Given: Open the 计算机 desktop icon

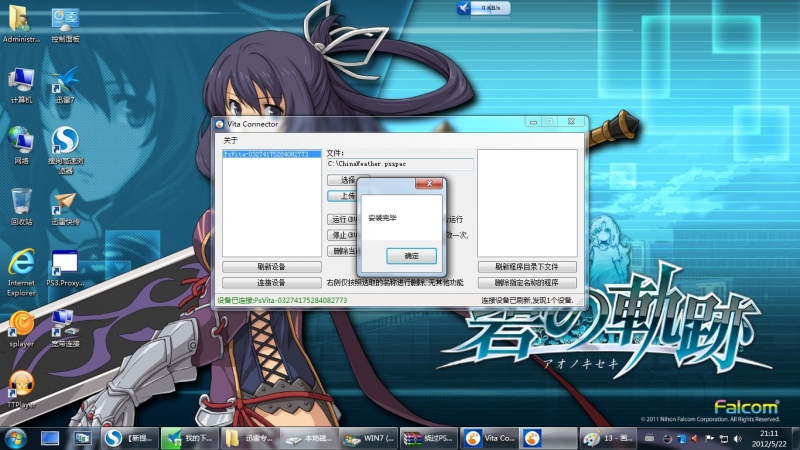Looking at the screenshot, I should 21,85.
